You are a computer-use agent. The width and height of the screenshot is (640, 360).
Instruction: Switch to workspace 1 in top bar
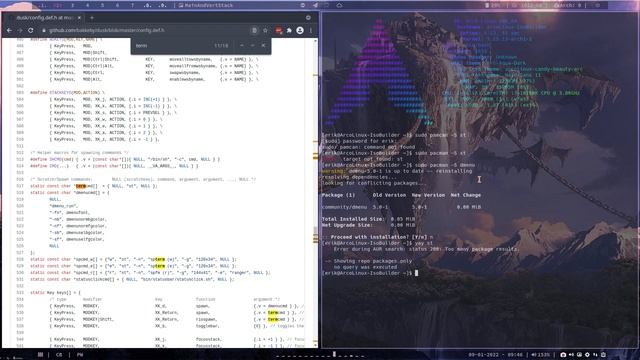click(x=43, y=5)
